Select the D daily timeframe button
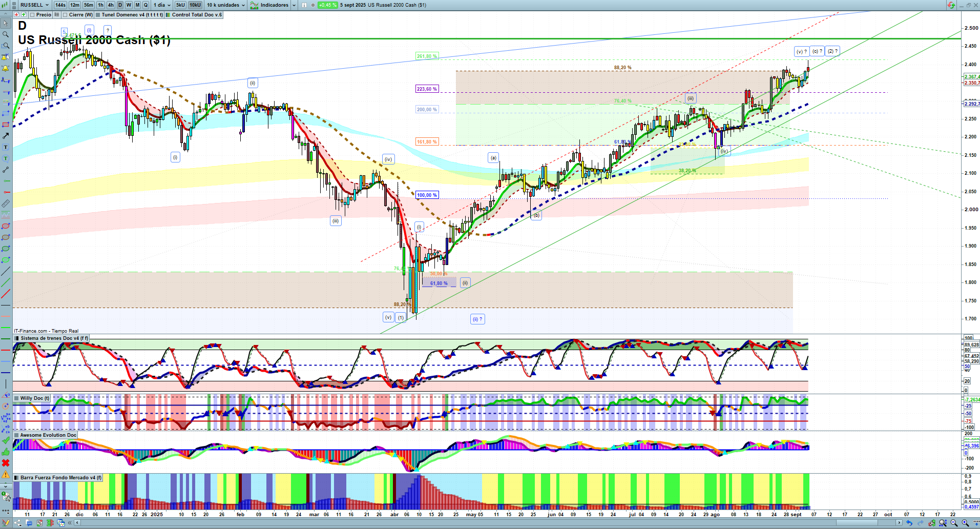 pyautogui.click(x=120, y=5)
